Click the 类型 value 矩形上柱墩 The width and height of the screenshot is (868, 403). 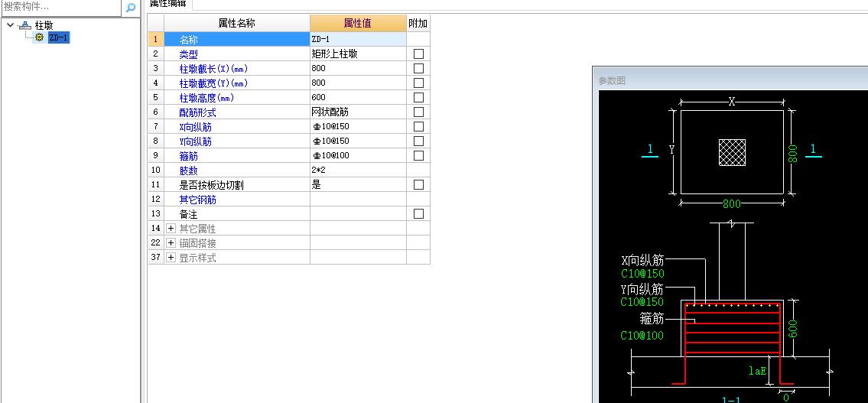pos(358,54)
